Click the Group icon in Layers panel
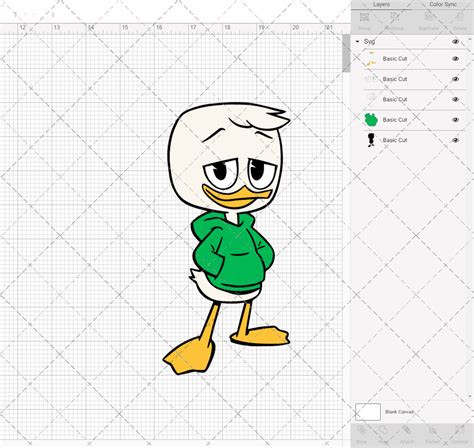The image size is (474, 448). pyautogui.click(x=364, y=17)
